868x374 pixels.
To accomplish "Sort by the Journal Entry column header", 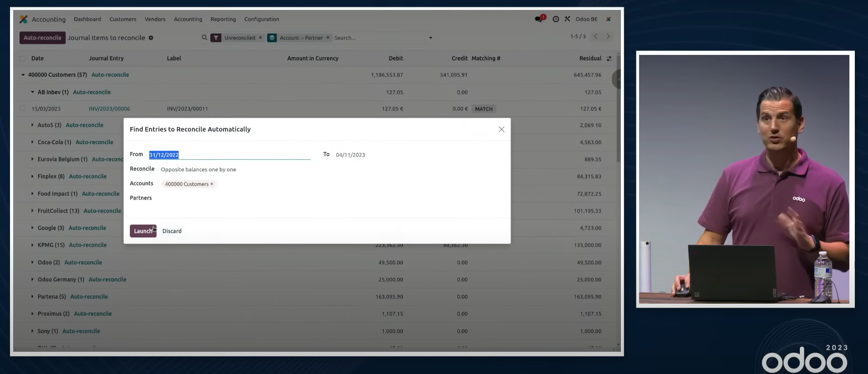I will point(106,59).
